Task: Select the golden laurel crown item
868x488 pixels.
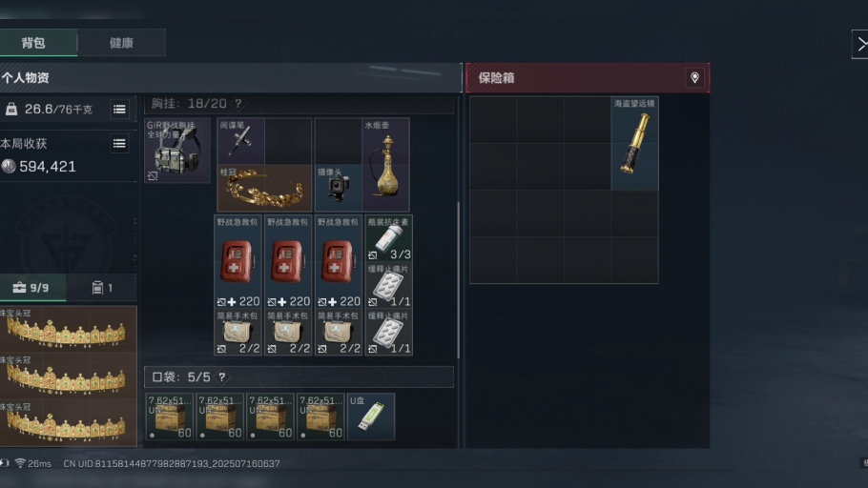Action: pyautogui.click(x=264, y=188)
